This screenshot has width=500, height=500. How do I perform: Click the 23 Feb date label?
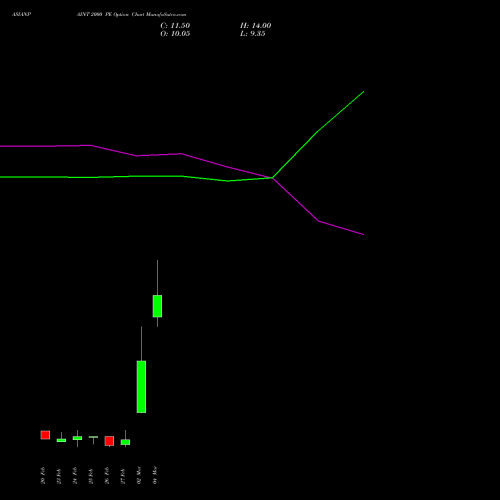(x=59, y=476)
